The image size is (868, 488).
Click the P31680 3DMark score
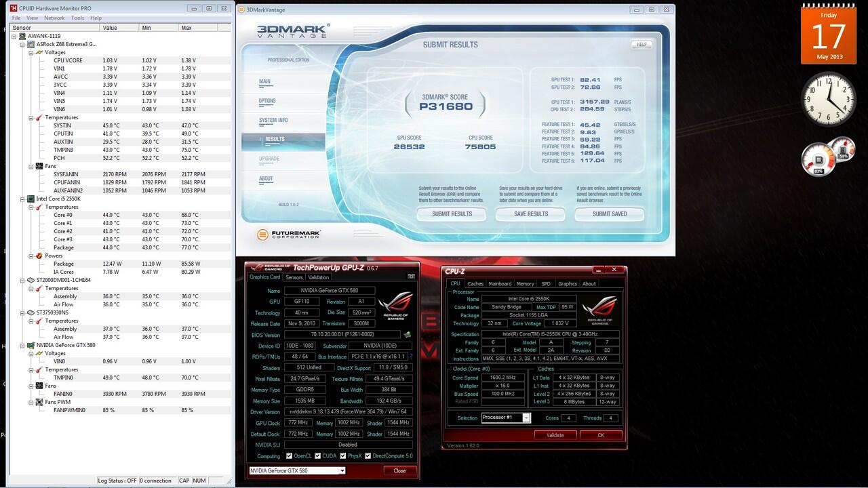(446, 106)
